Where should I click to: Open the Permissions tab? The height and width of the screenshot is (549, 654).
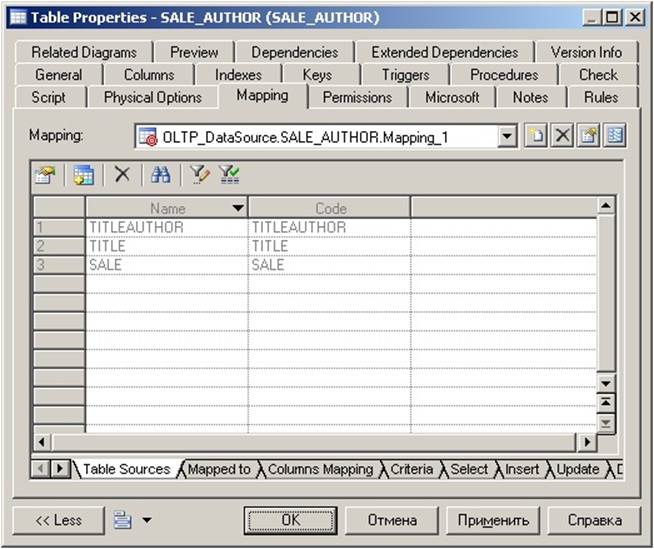tap(357, 97)
